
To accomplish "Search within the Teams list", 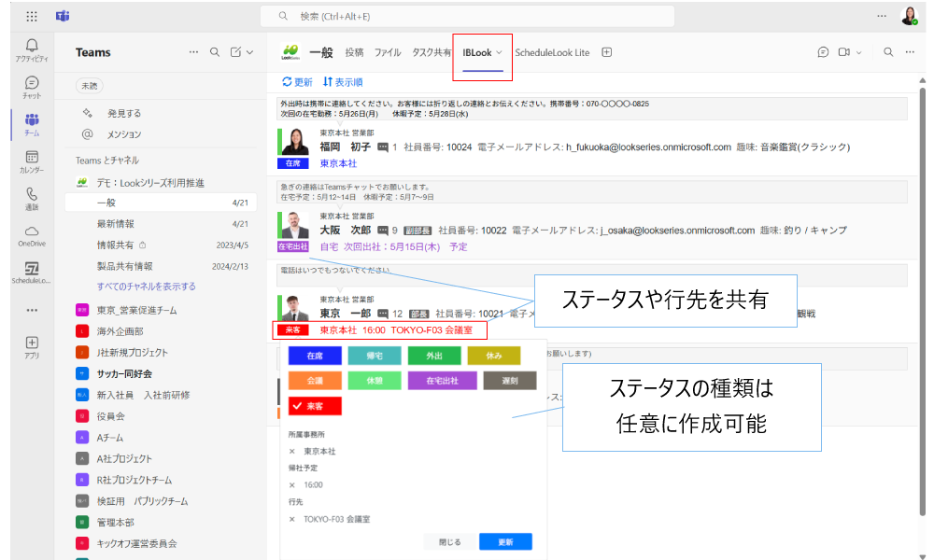I will 215,52.
